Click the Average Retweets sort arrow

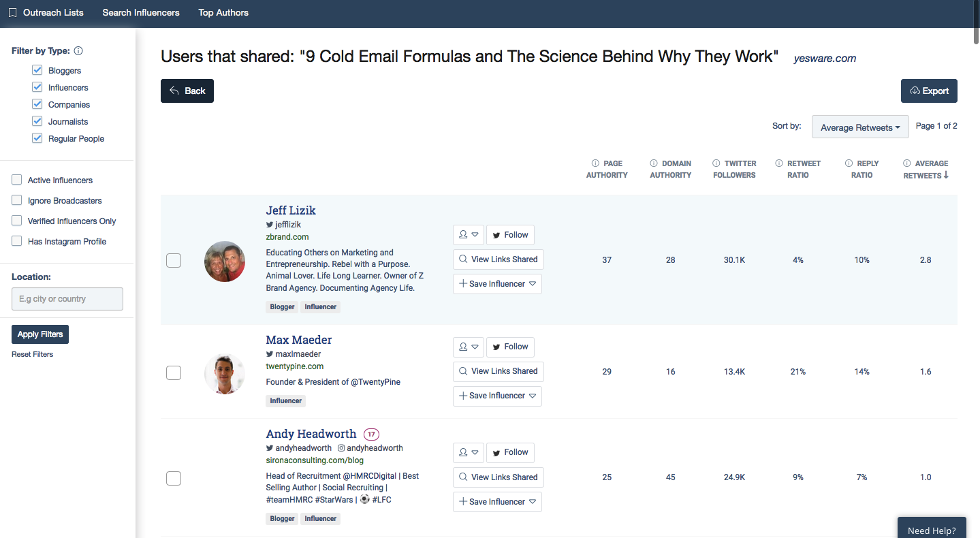tap(946, 175)
